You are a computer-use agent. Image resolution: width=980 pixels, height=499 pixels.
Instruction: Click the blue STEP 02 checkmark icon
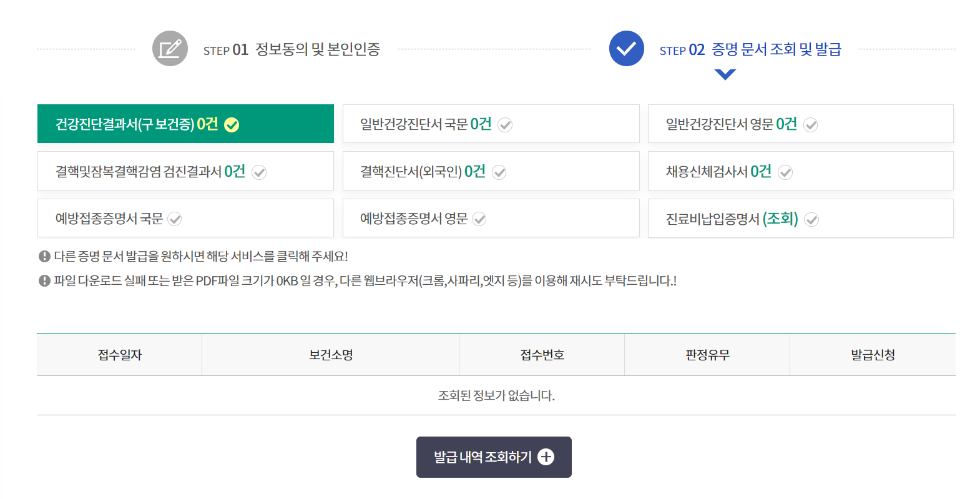coord(626,48)
